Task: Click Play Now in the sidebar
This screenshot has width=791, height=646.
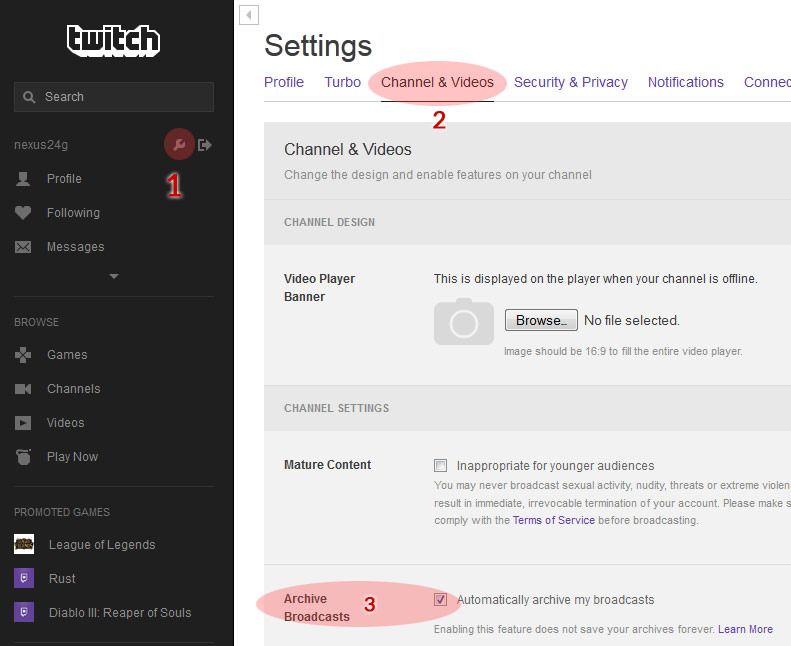Action: click(72, 456)
